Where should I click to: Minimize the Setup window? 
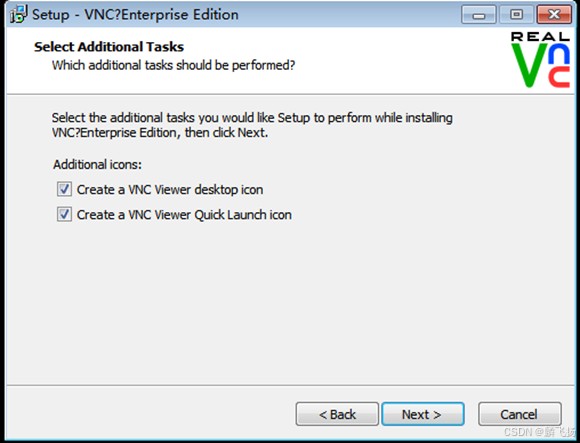[479, 15]
